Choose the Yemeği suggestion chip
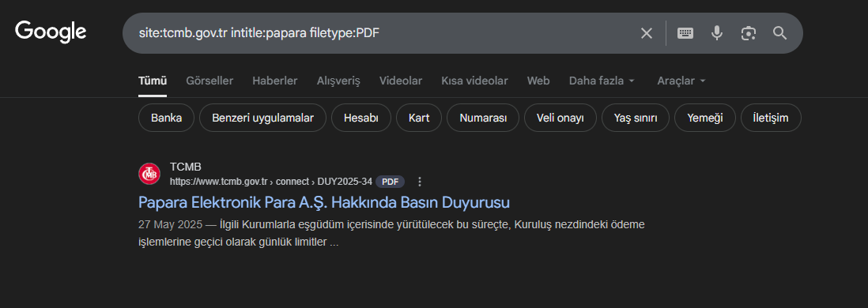The image size is (868, 308). pos(705,118)
